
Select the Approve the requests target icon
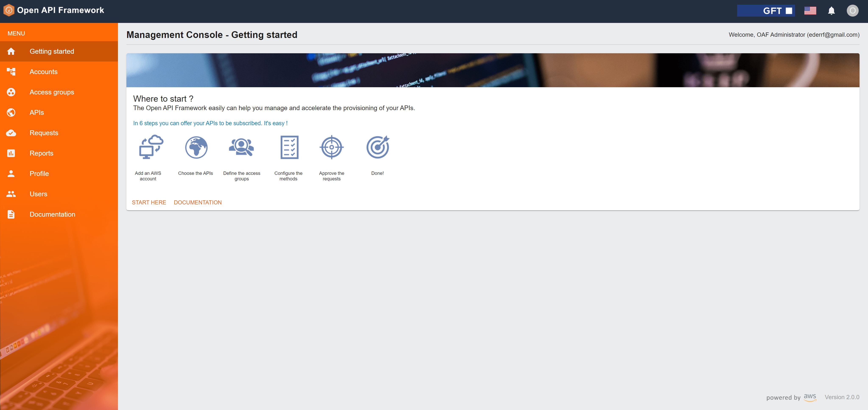(332, 147)
